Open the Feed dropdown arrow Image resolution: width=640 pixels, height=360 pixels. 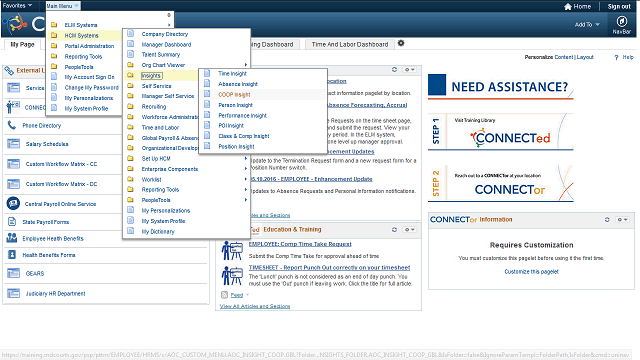click(247, 295)
